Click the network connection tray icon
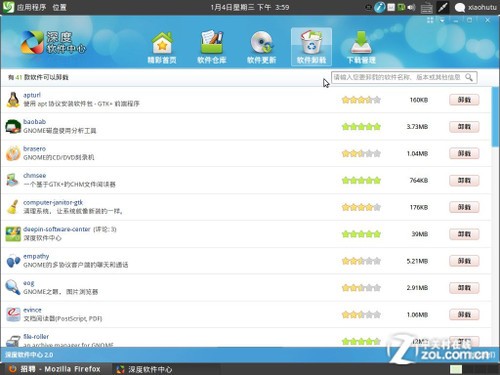 tap(443, 7)
